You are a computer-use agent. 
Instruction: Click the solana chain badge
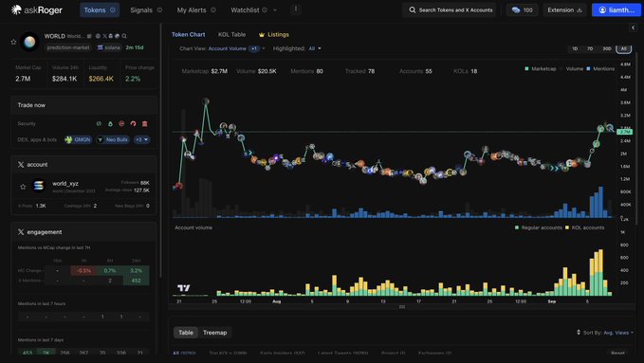point(108,47)
